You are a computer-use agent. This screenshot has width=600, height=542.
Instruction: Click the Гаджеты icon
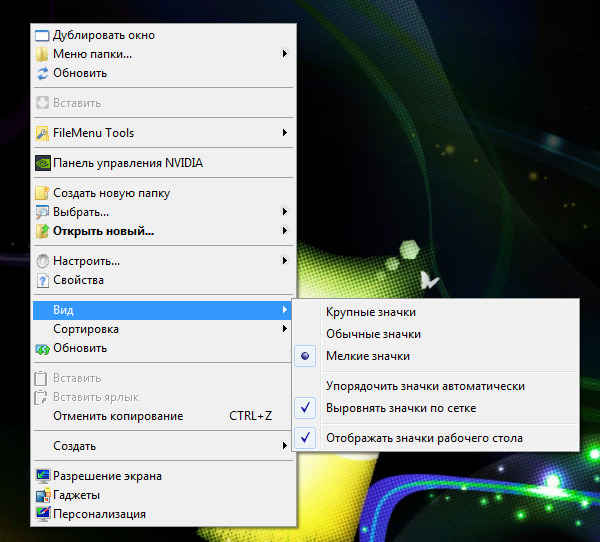(x=43, y=495)
